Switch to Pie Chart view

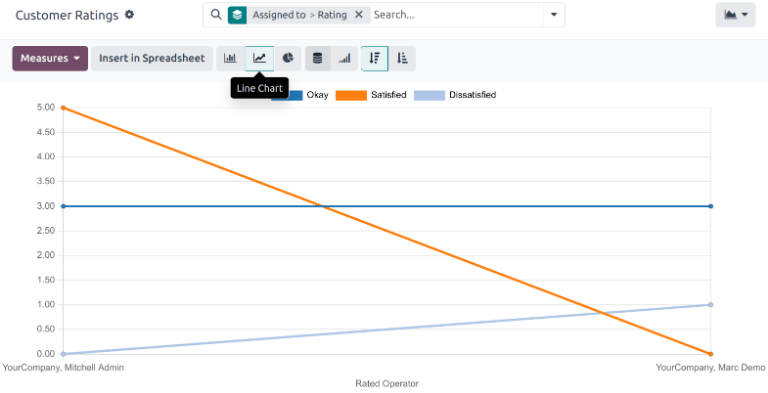pos(288,58)
